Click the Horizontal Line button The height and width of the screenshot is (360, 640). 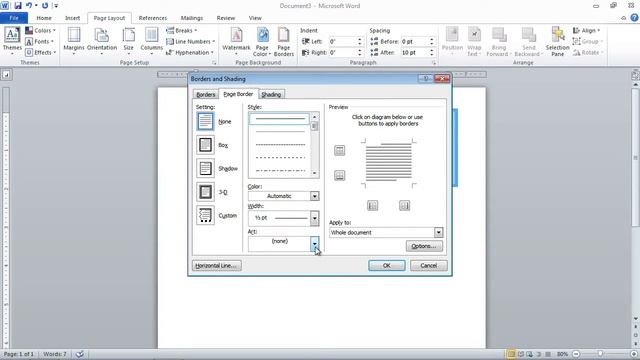217,265
